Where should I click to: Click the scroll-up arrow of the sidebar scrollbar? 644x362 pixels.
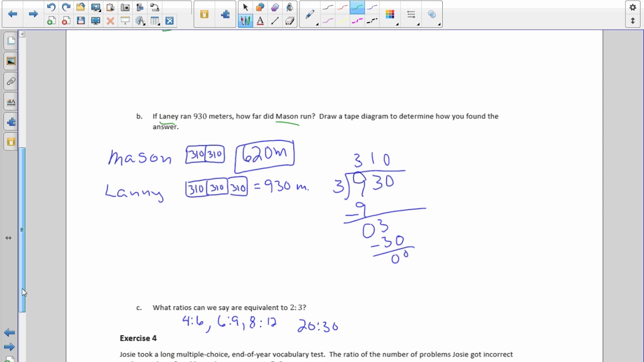22,34
